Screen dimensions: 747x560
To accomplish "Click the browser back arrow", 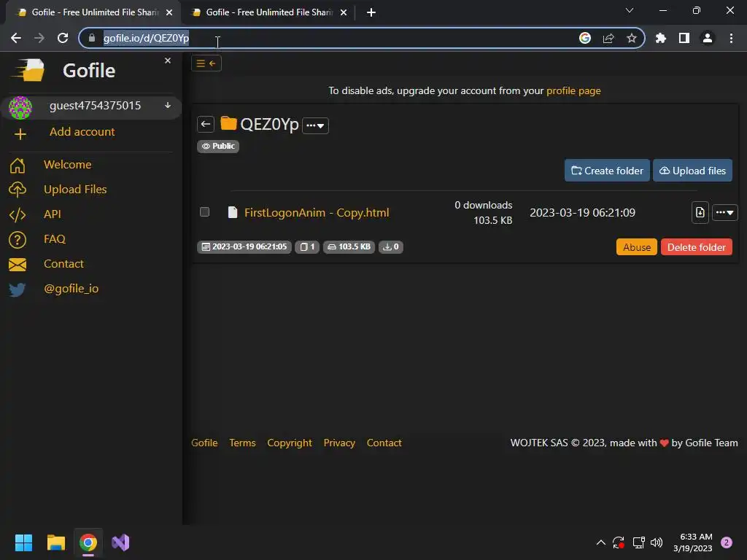I will click(16, 38).
